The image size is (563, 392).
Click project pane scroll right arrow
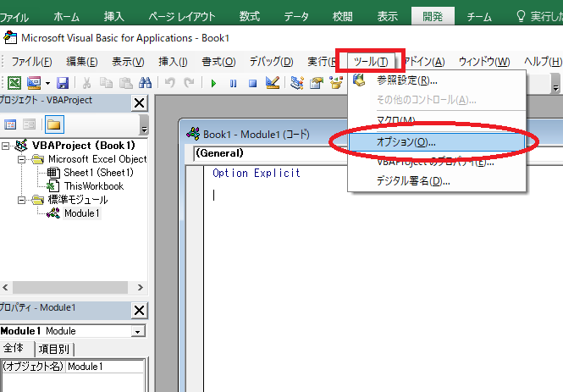[141, 287]
